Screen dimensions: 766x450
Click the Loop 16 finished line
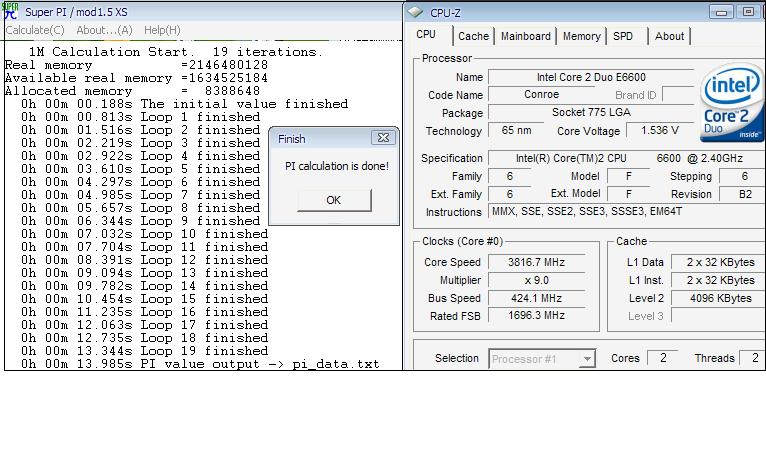[144, 312]
